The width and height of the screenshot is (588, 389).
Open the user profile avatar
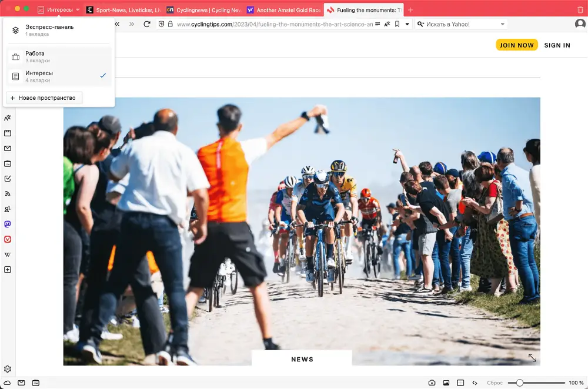tap(580, 24)
